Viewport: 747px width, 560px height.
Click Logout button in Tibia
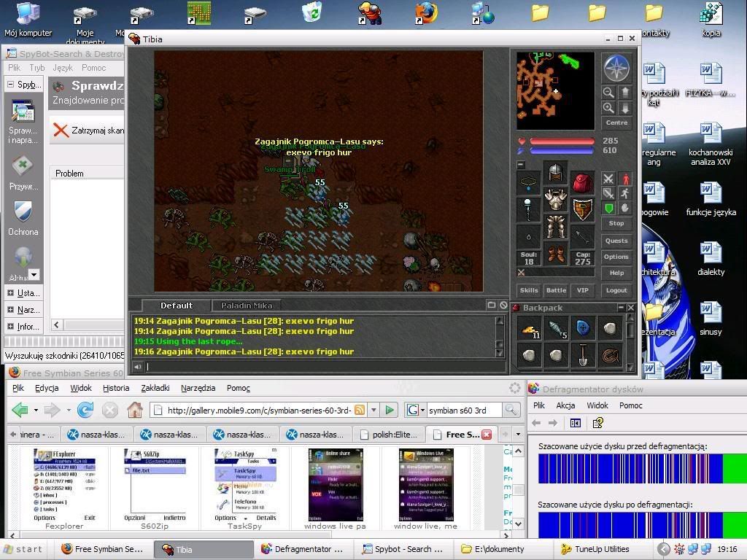click(x=616, y=290)
